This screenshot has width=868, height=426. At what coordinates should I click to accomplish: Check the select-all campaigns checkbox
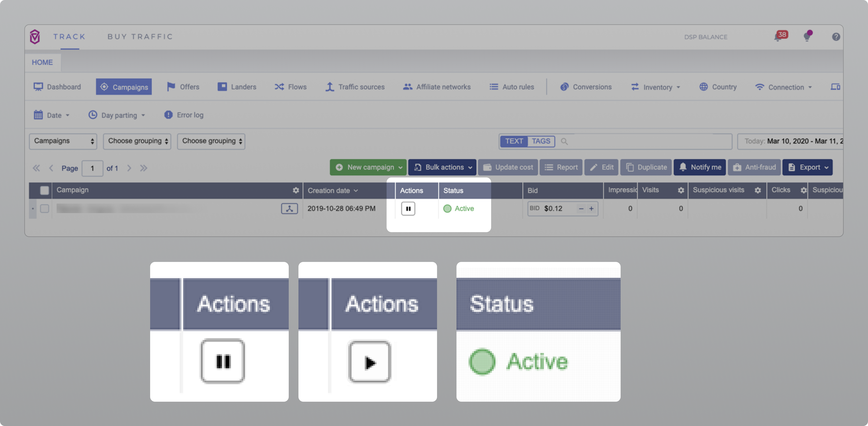pyautogui.click(x=45, y=190)
